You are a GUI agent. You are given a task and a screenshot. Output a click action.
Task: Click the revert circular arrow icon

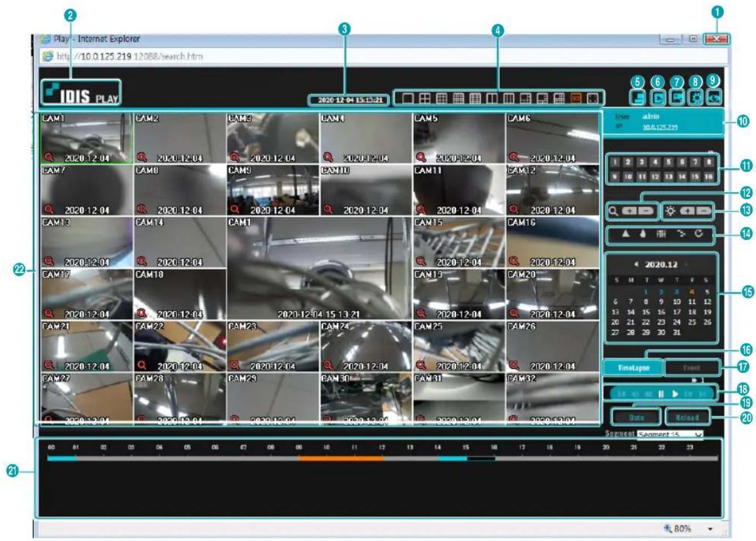click(699, 234)
